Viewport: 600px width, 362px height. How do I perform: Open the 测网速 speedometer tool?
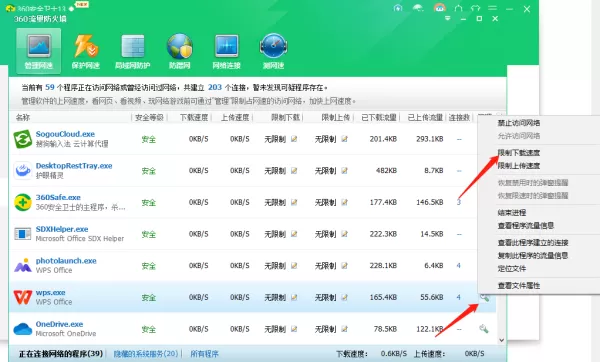tap(273, 51)
